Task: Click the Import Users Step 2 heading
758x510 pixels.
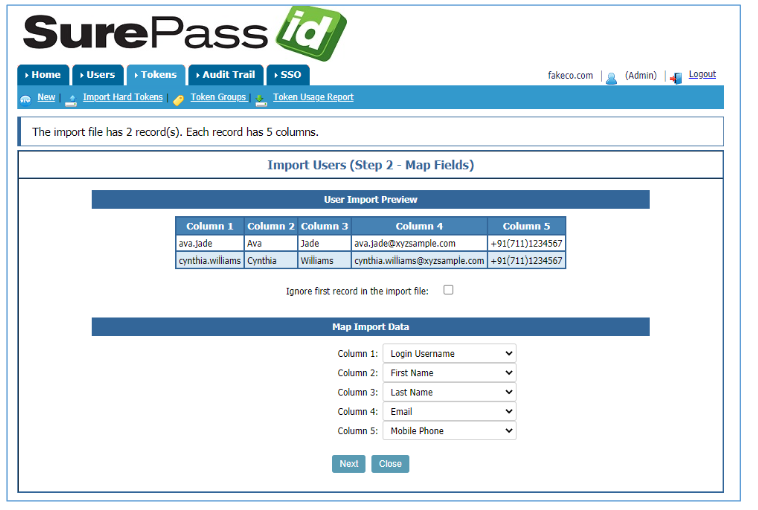Action: coord(371,165)
